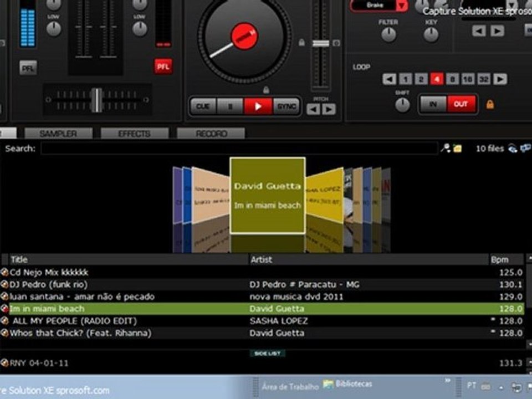The width and height of the screenshot is (532, 399).
Task: Double loop length with right loop arrow
Action: (x=500, y=79)
